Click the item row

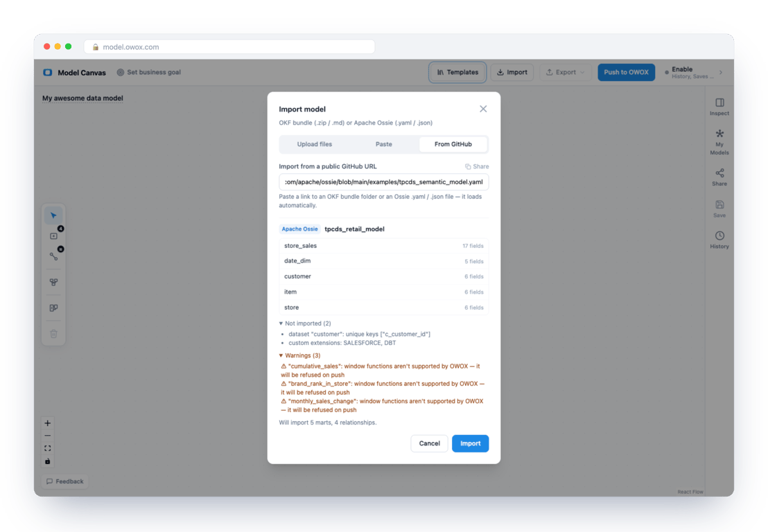pyautogui.click(x=383, y=292)
